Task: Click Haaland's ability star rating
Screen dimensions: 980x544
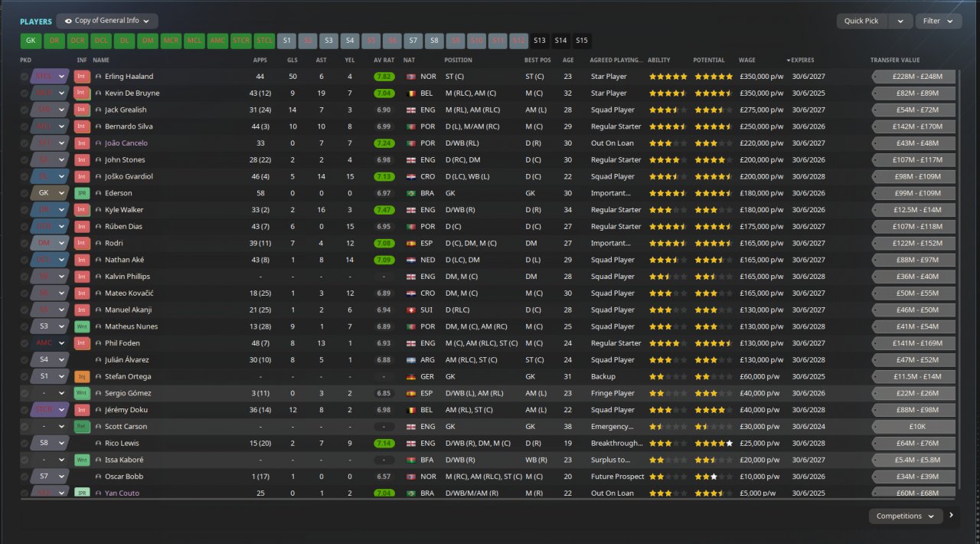Action: point(668,77)
